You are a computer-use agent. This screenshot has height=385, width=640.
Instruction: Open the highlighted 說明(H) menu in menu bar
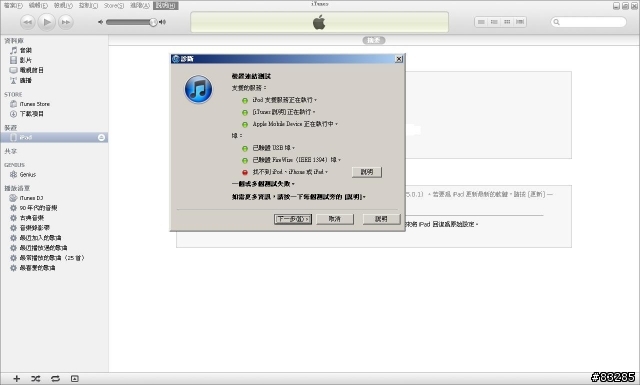pyautogui.click(x=166, y=5)
